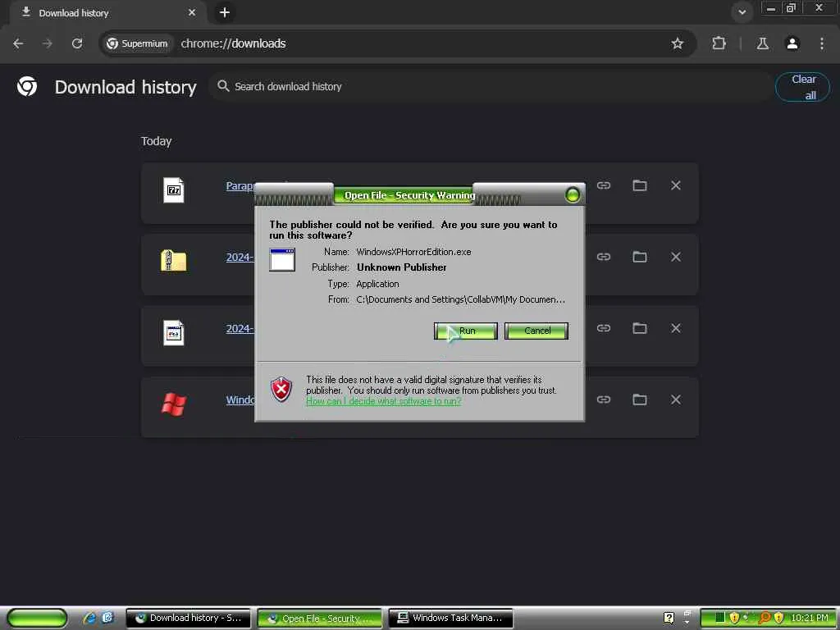Click the Supermium logo beside Download history
Screen dimensions: 840x630
pos(27,86)
